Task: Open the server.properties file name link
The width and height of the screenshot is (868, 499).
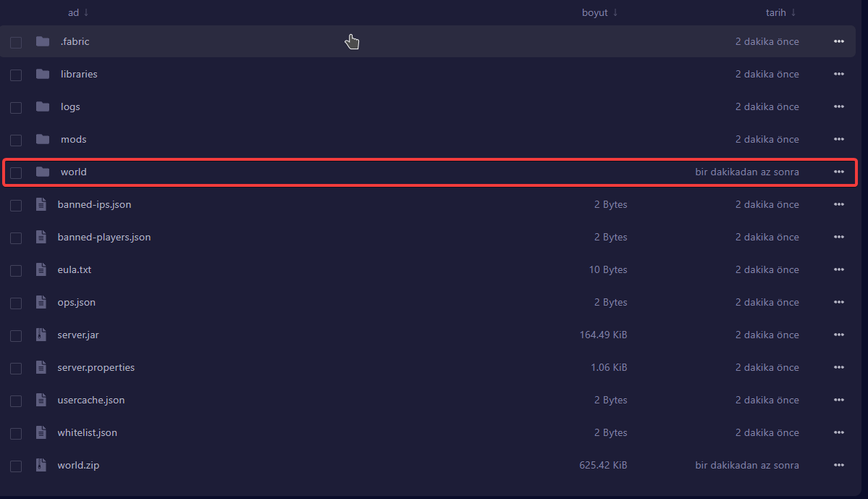Action: click(96, 367)
